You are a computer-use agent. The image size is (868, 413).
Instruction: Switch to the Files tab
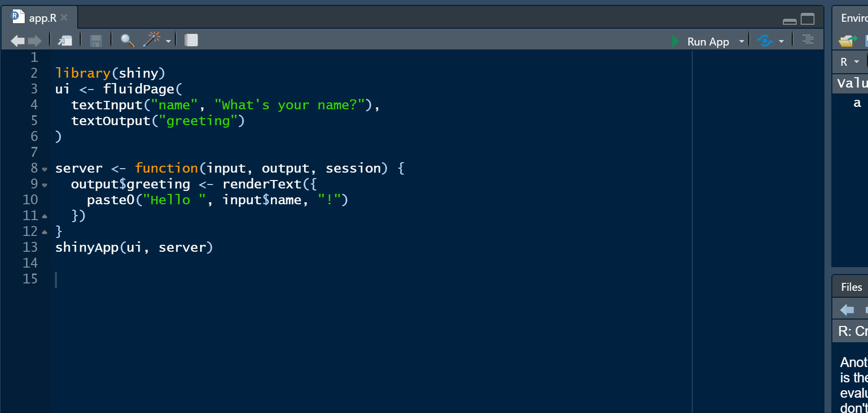[x=851, y=287]
